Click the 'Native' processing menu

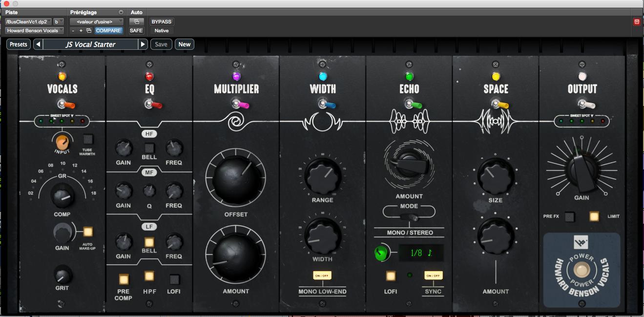(x=161, y=30)
